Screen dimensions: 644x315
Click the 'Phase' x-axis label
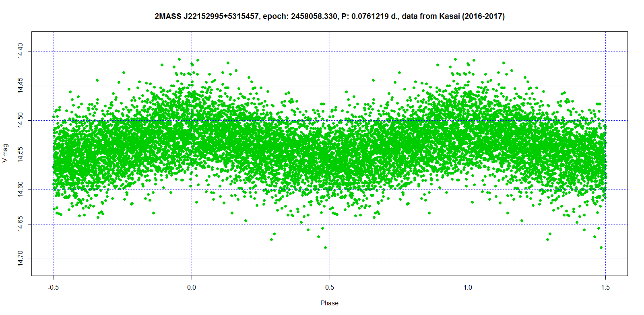[329, 303]
